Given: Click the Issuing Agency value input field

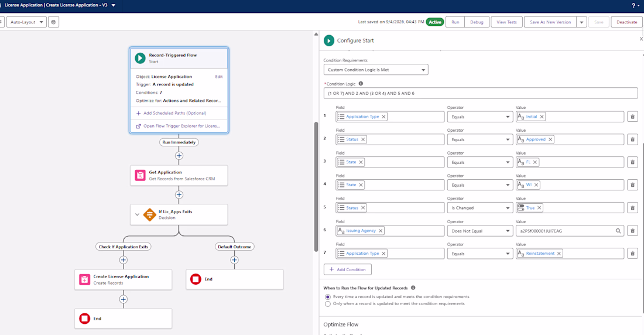Looking at the screenshot, I should (x=570, y=231).
